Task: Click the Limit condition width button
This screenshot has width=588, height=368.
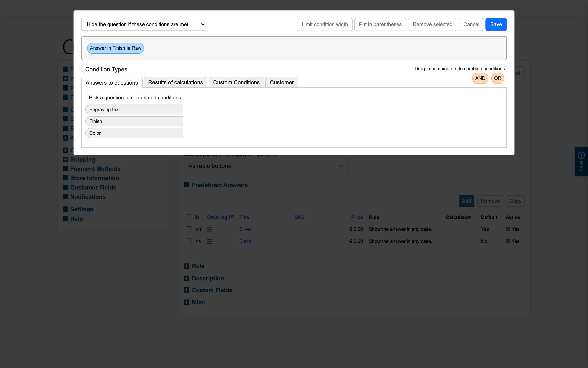Action: pos(325,24)
